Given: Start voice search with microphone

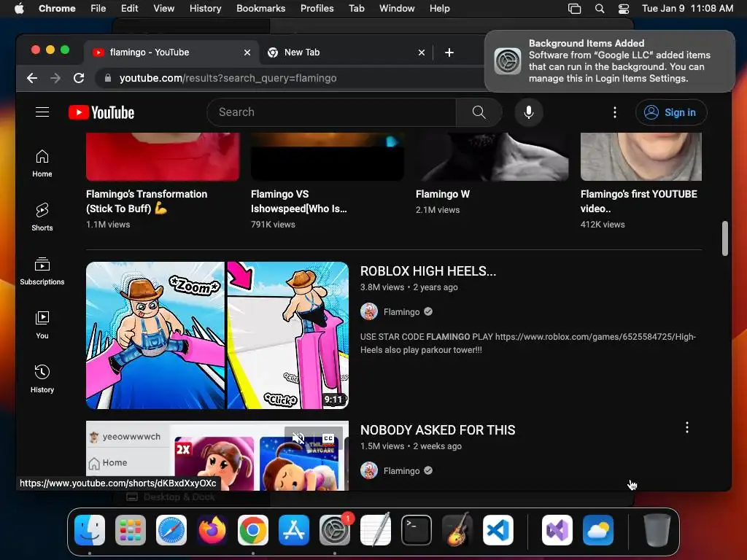Looking at the screenshot, I should click(x=528, y=112).
